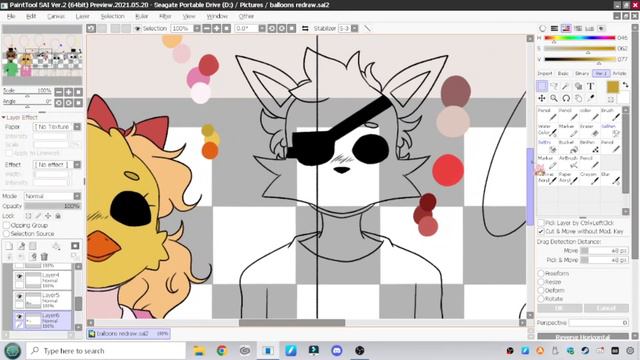This screenshot has width=640, height=360.
Task: Choose the Binary Pen preset
Action: (590, 147)
